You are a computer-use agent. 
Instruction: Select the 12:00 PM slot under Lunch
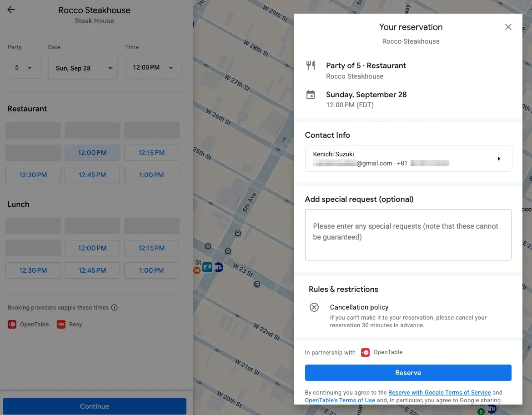[92, 248]
